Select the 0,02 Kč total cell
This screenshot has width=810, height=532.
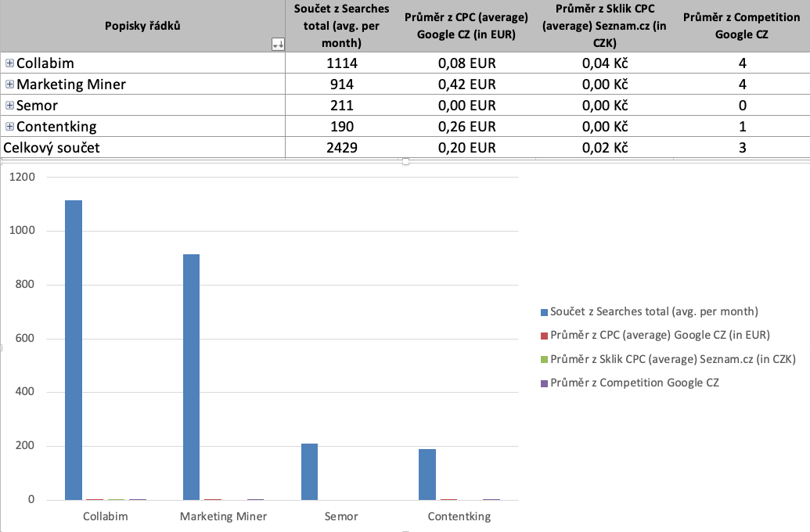(x=604, y=148)
